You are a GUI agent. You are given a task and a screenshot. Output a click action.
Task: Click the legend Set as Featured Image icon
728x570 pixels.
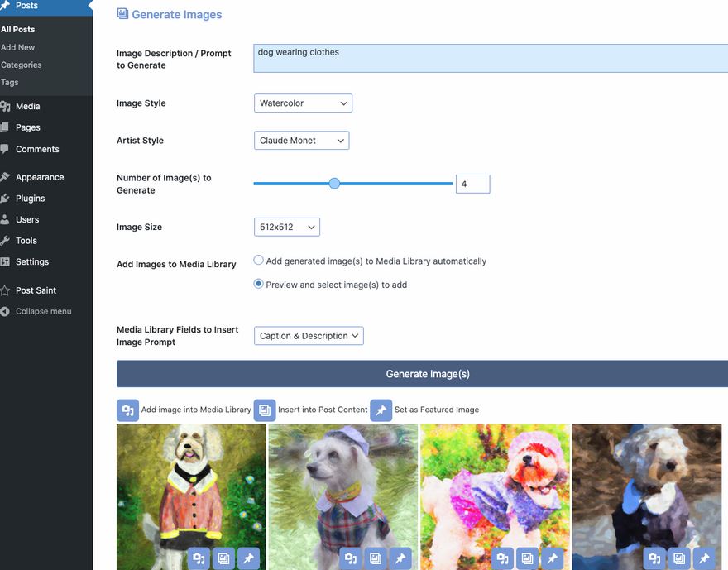point(381,410)
